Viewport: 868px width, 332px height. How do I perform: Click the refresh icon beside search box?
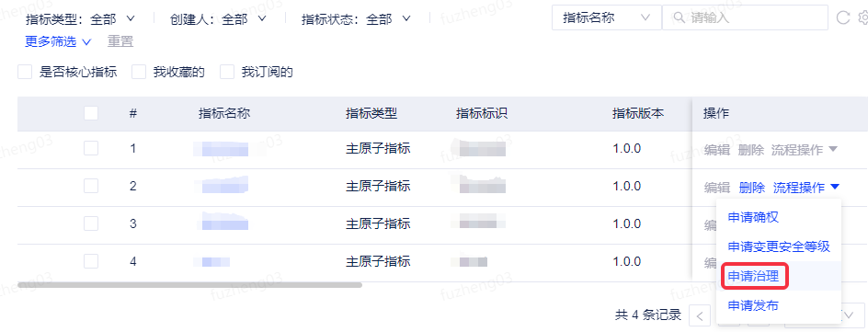point(842,17)
